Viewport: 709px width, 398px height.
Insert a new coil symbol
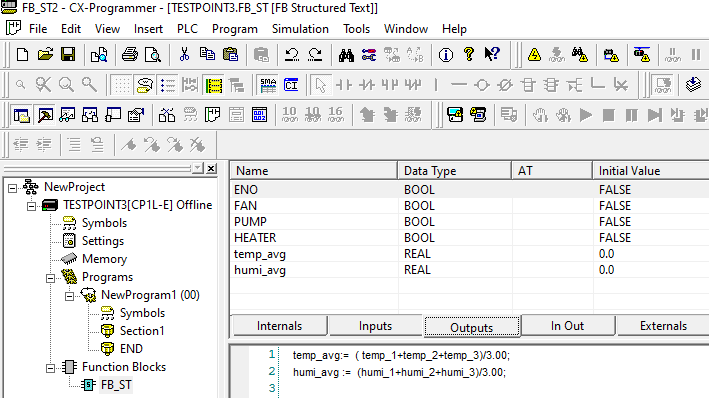tap(482, 85)
